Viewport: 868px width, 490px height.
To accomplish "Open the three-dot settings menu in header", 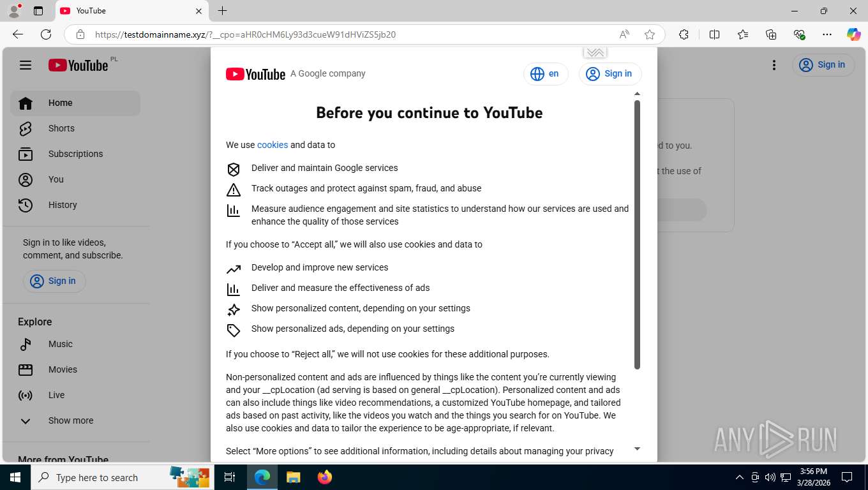I will [x=774, y=65].
